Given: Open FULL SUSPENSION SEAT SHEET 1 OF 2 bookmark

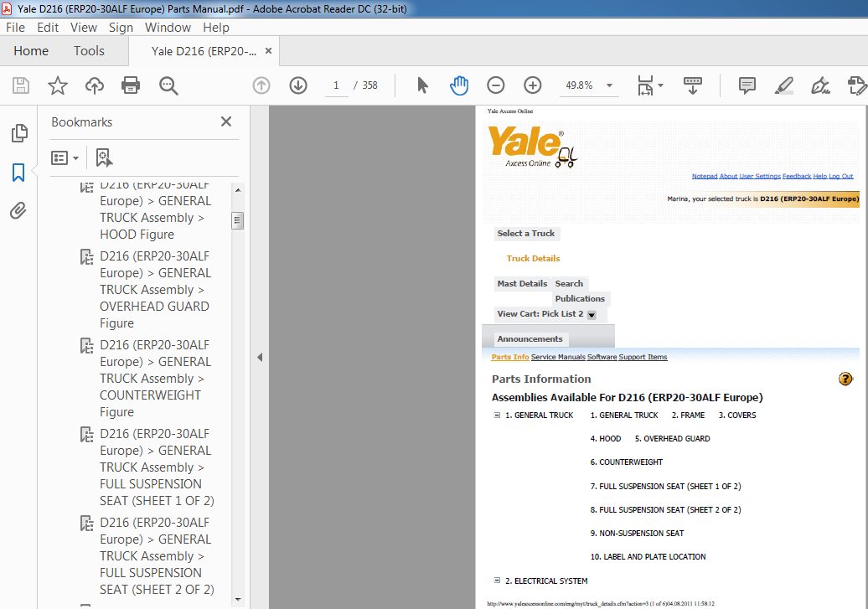Looking at the screenshot, I should (x=157, y=467).
